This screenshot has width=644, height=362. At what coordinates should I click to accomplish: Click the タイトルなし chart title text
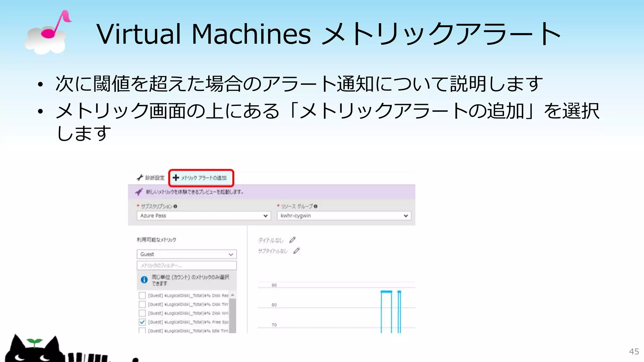pyautogui.click(x=271, y=240)
